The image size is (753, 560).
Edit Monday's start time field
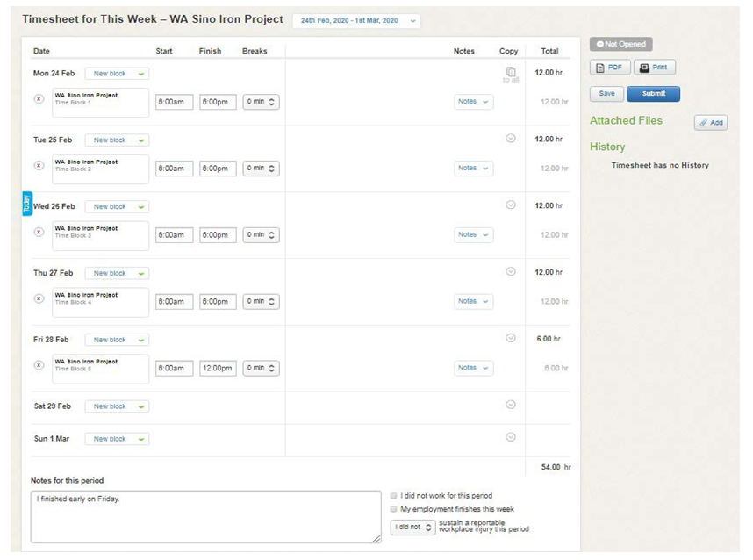point(175,102)
